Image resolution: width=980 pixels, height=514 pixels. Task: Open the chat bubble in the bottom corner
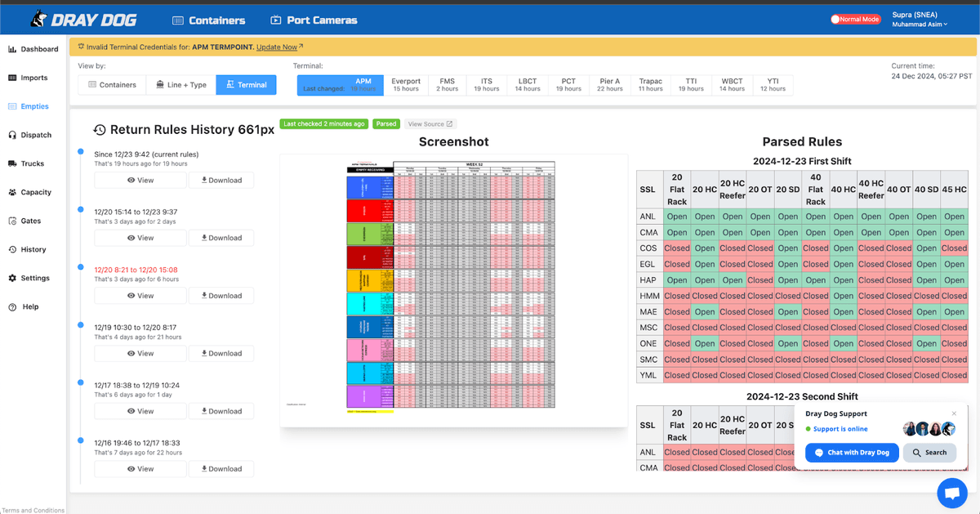(x=952, y=493)
